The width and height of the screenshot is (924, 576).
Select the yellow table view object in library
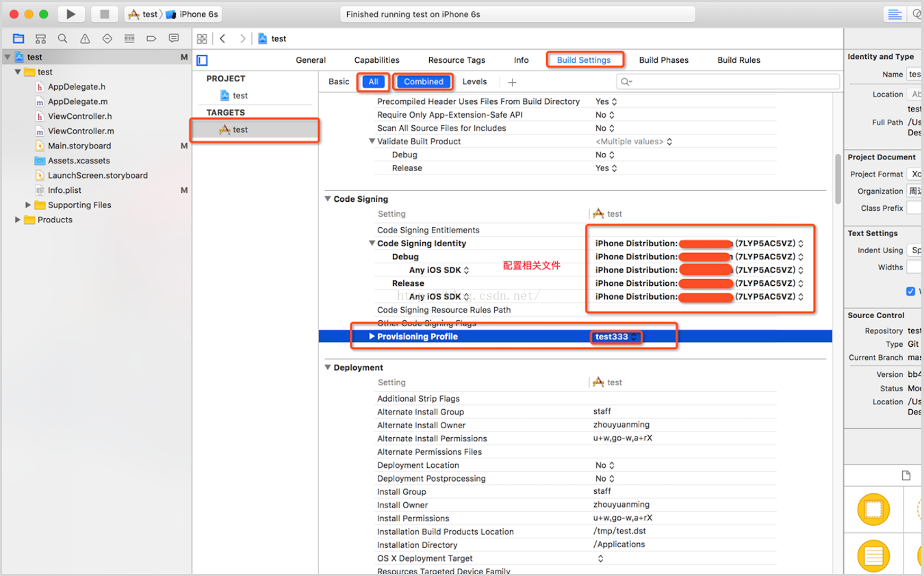873,555
